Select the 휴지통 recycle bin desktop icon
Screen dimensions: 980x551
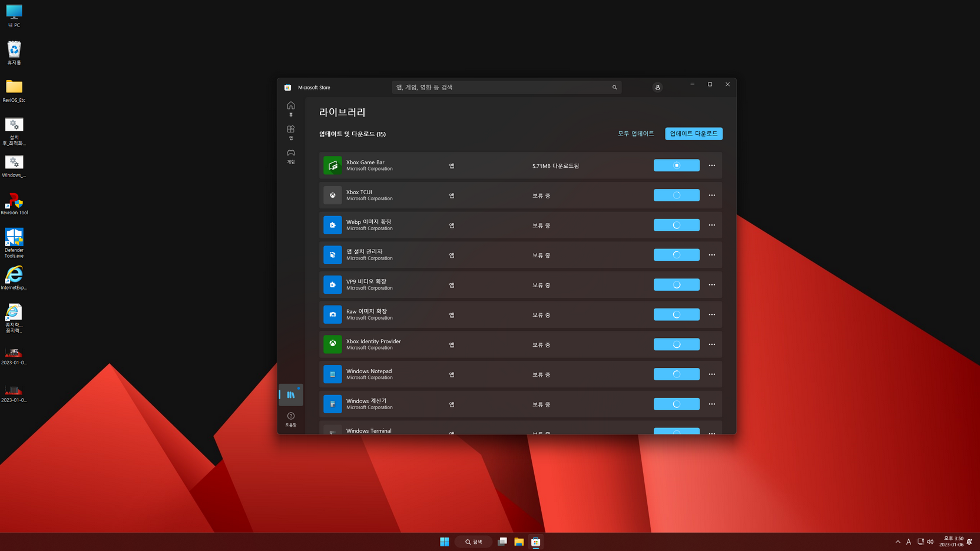pos(14,52)
